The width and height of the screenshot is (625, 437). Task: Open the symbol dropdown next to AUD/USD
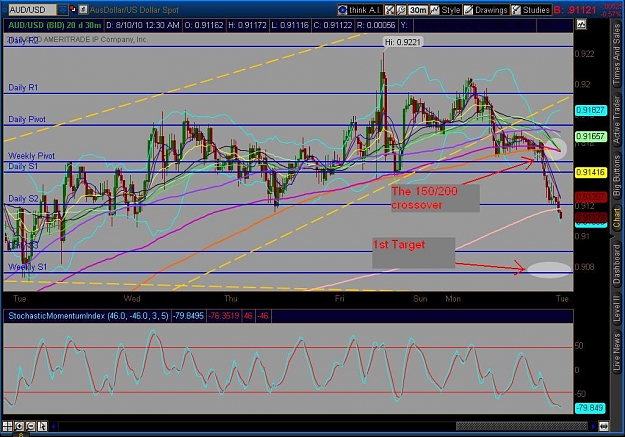point(63,9)
